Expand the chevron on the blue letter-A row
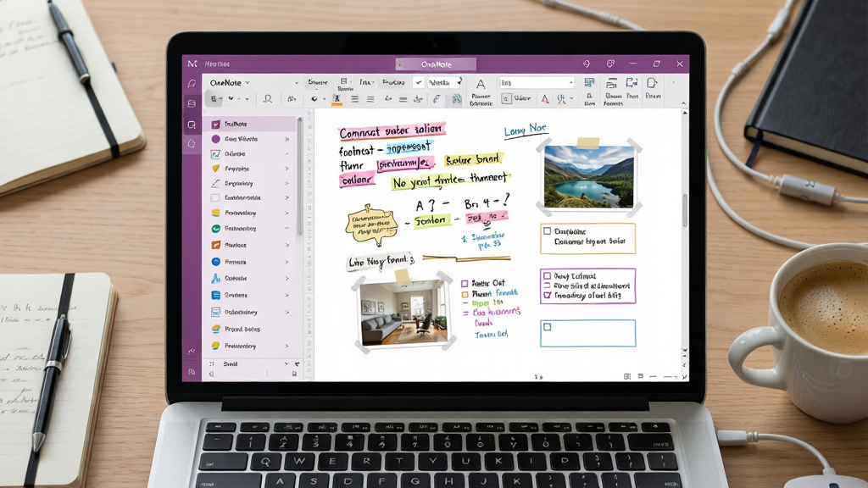This screenshot has height=488, width=868. coord(287,278)
